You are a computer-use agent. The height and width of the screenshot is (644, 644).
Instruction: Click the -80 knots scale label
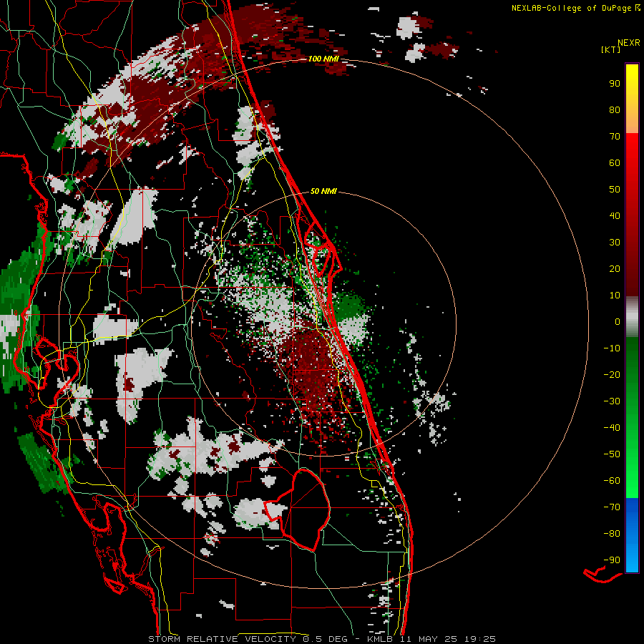click(x=612, y=534)
